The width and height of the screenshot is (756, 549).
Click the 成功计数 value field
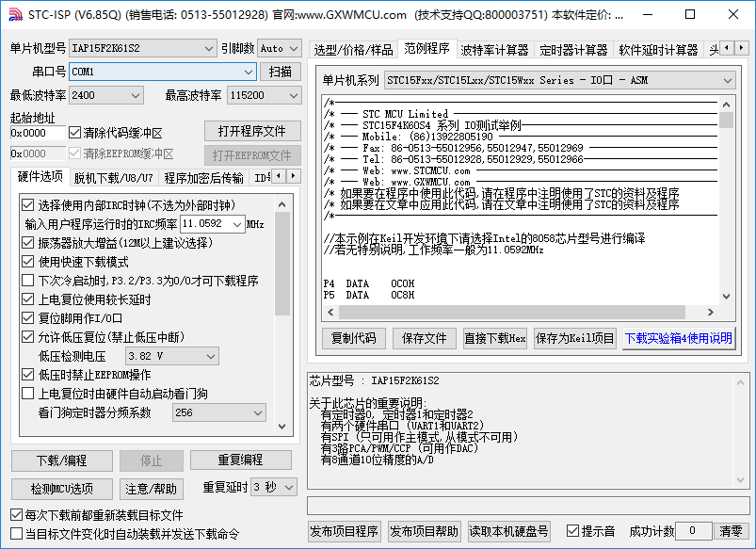[x=693, y=531]
